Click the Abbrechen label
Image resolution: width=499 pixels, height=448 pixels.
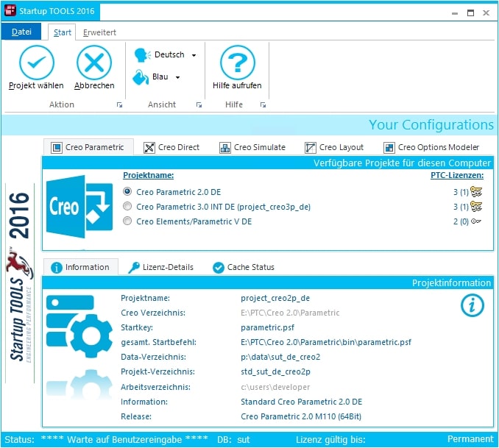94,85
